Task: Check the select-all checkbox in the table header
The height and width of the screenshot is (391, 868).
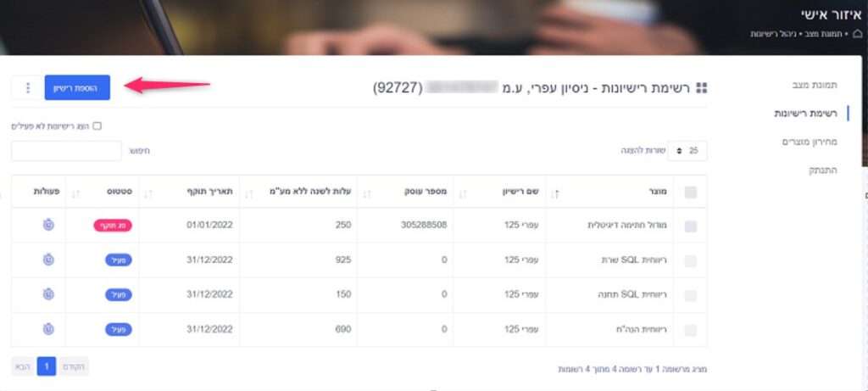Action: [x=690, y=193]
